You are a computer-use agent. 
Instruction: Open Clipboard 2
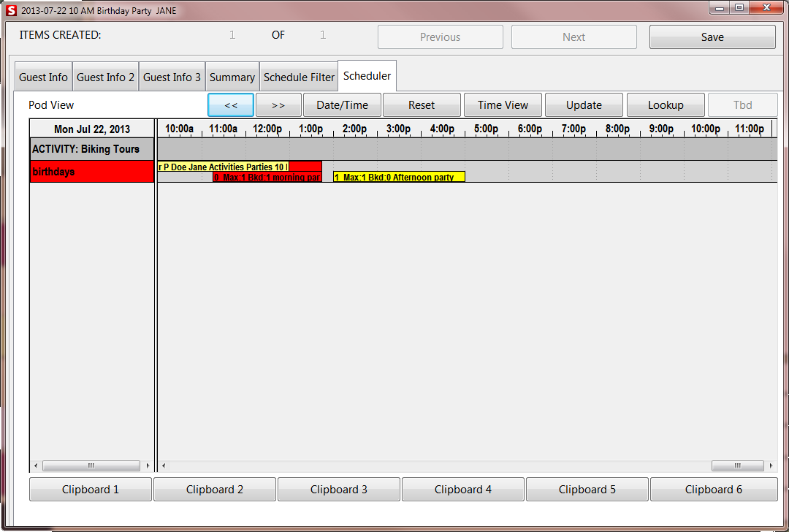click(215, 489)
